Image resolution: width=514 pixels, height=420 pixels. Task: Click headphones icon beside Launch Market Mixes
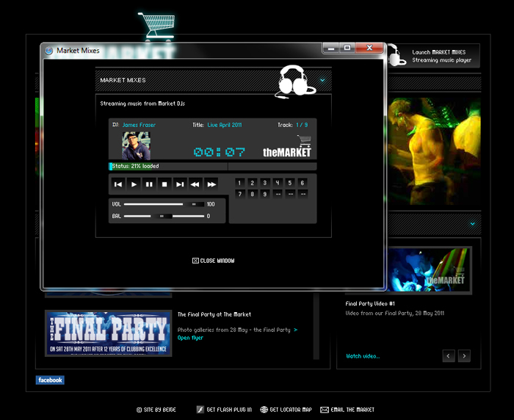[x=396, y=55]
